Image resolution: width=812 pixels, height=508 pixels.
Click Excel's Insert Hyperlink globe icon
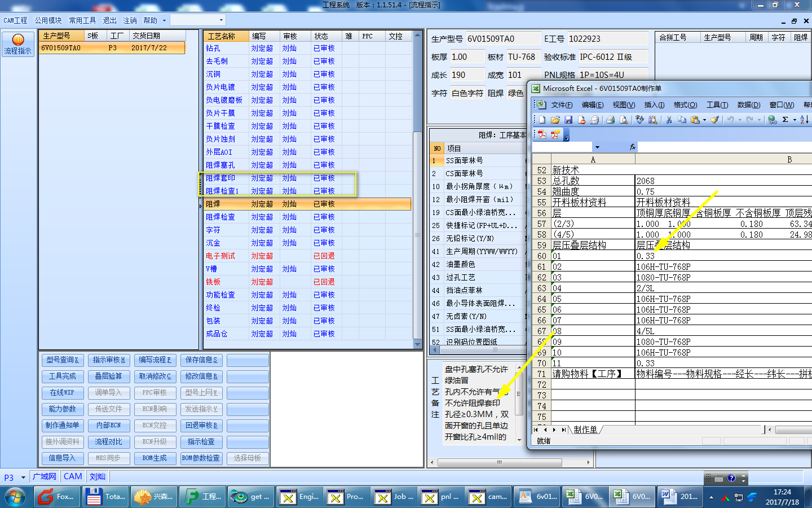[x=773, y=120]
